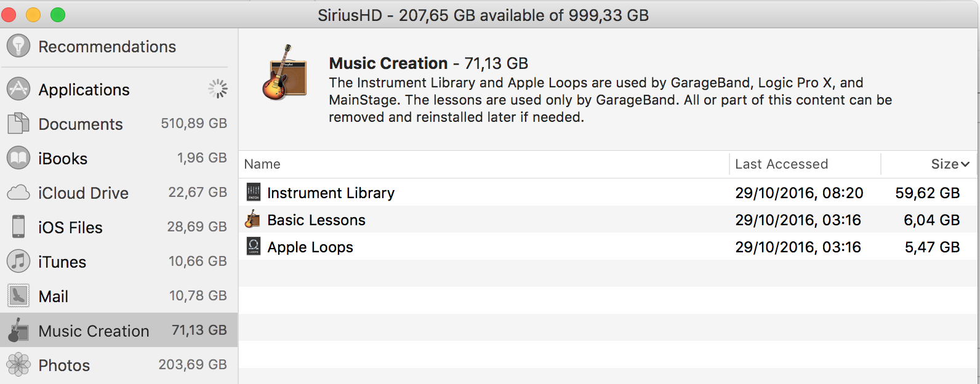
Task: Sort by Last Accessed column header
Action: point(781,164)
